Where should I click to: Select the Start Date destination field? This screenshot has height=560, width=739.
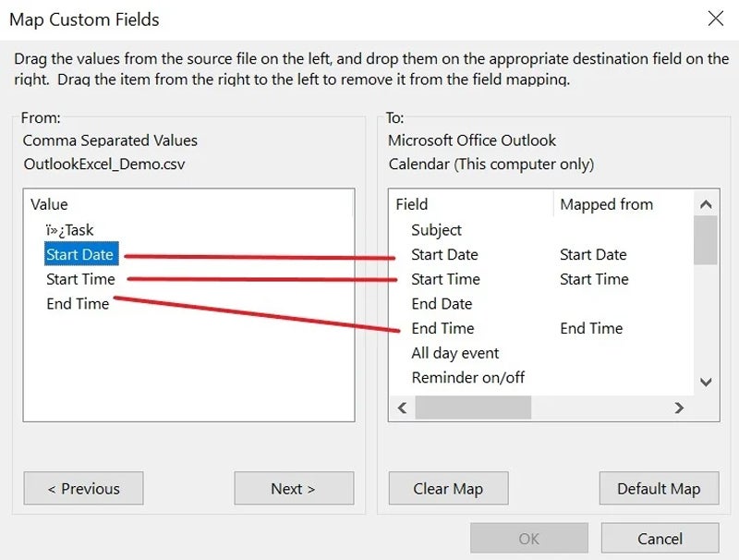(444, 254)
